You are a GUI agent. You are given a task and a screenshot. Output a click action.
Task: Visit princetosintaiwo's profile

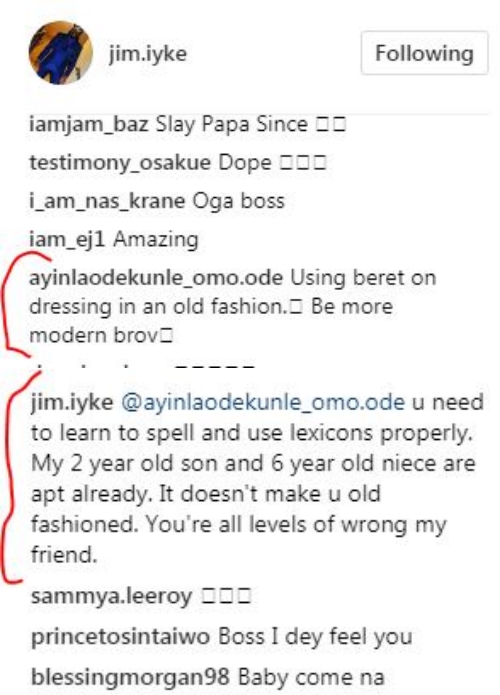coord(121,637)
